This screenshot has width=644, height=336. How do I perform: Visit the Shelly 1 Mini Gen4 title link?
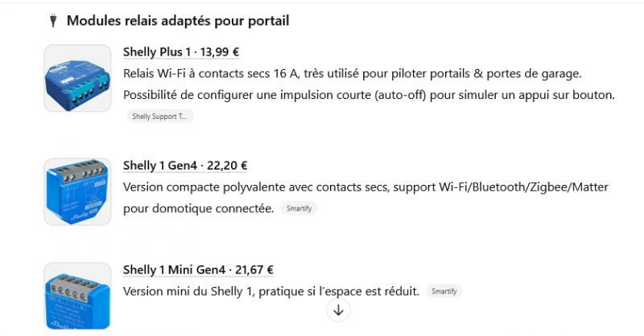click(174, 269)
